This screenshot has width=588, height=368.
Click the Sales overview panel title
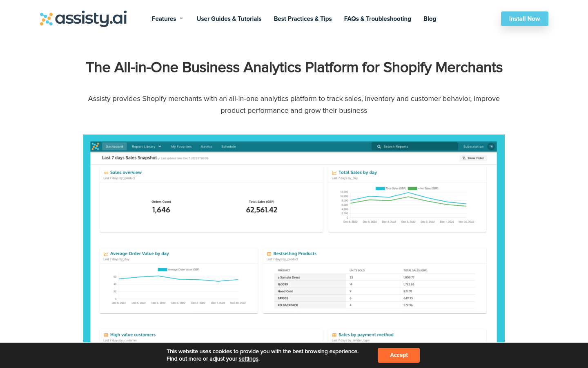[126, 173]
